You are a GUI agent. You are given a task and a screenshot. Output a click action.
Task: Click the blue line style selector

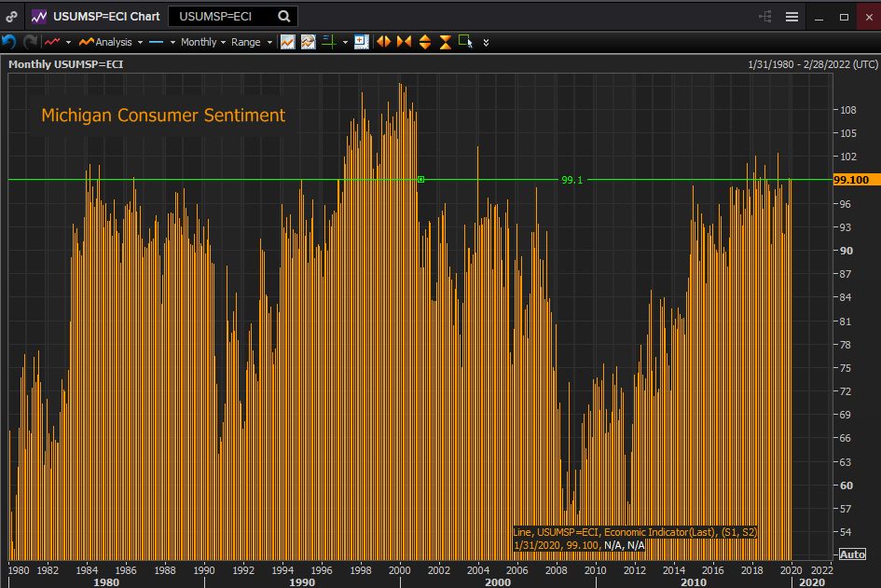(x=157, y=42)
